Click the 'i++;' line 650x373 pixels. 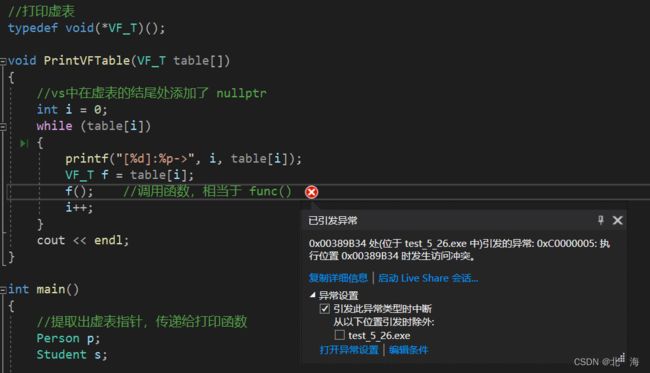pyautogui.click(x=79, y=207)
